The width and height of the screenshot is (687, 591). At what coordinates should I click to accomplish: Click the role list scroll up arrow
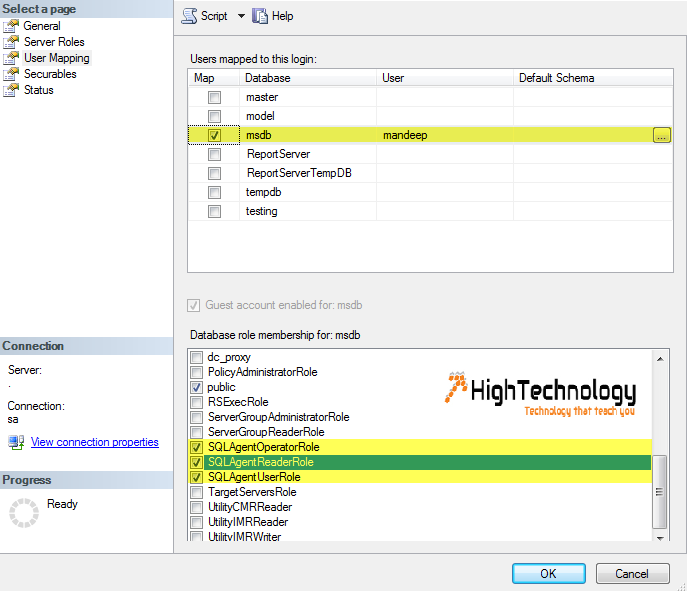(660, 359)
